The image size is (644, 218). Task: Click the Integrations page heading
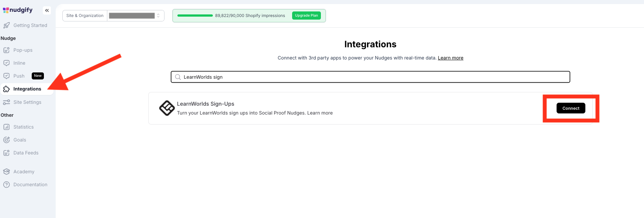370,44
